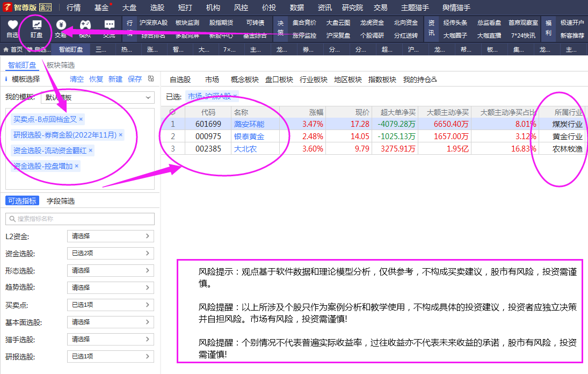Select the 字段筛选 tab
Viewport: 588px width, 374px height.
point(61,201)
